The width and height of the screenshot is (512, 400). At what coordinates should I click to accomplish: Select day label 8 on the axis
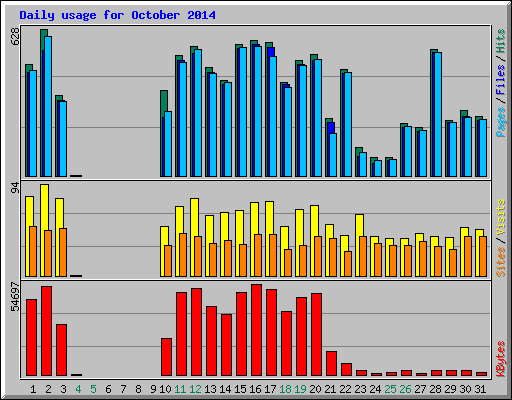[138, 389]
